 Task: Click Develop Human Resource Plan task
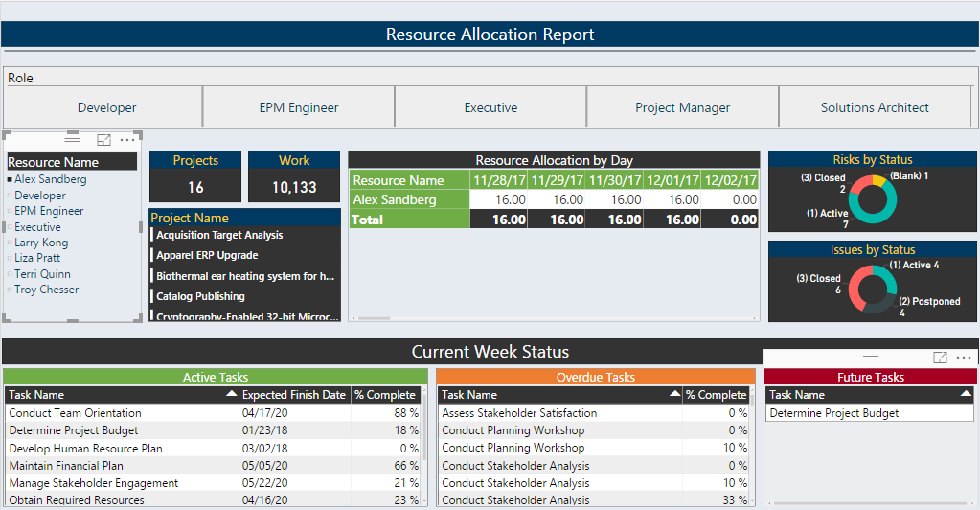pyautogui.click(x=85, y=449)
